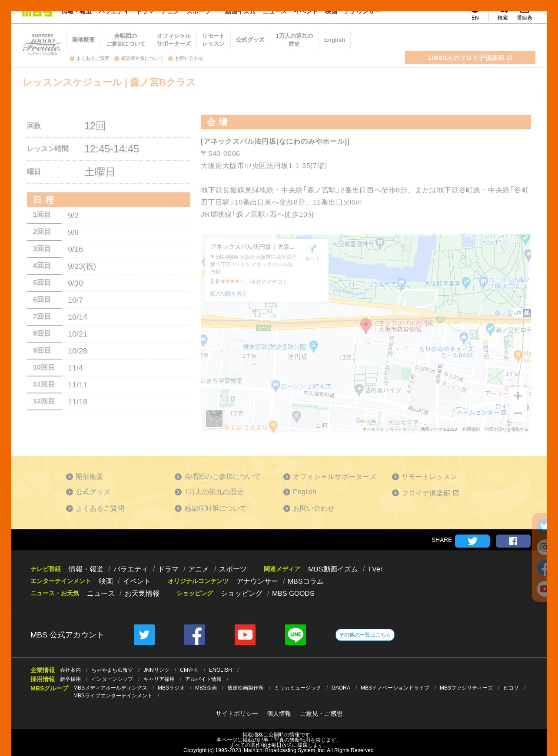This screenshot has width=558, height=756.
Task: Click the route (ルート) icon on map
Action: point(312,252)
